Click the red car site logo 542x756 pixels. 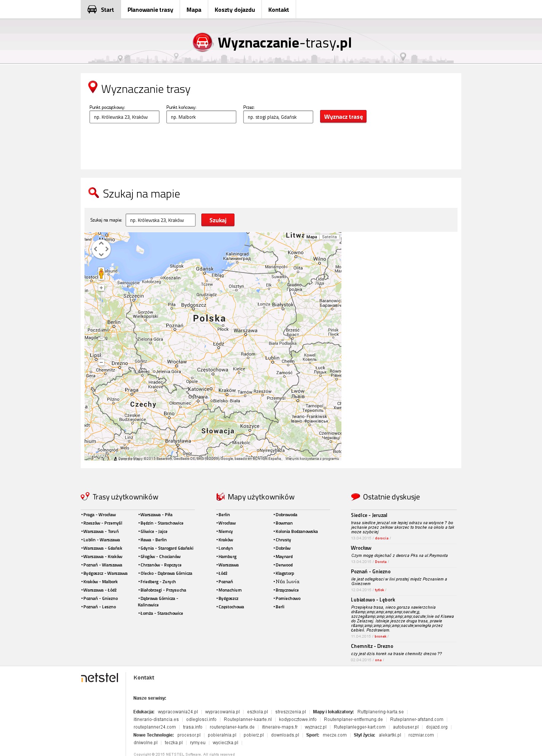(202, 42)
